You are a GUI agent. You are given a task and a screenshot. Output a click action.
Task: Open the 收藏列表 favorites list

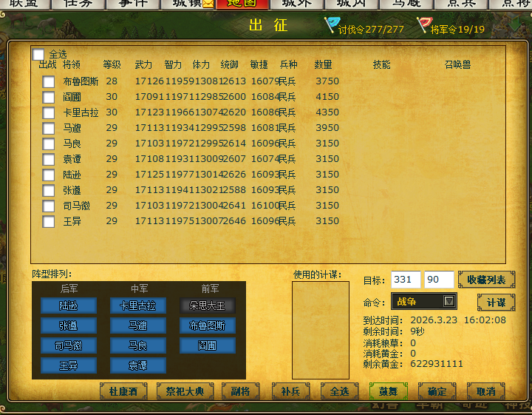pos(487,280)
